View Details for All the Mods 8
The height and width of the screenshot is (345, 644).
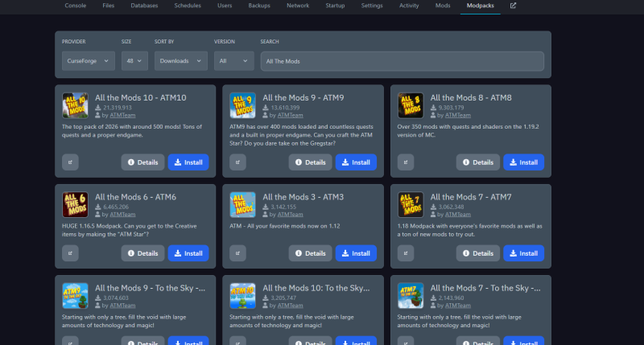tap(477, 162)
